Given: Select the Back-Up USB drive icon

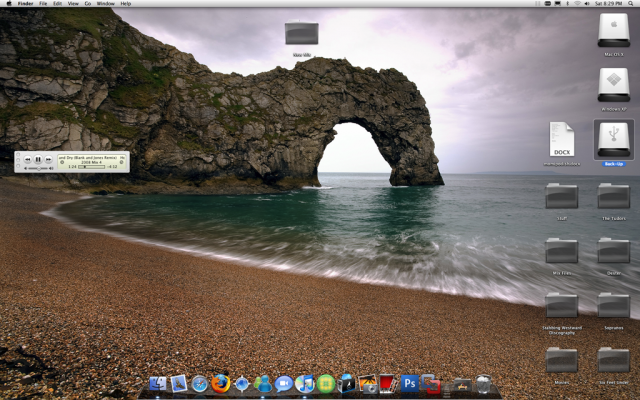Looking at the screenshot, I should click(613, 140).
